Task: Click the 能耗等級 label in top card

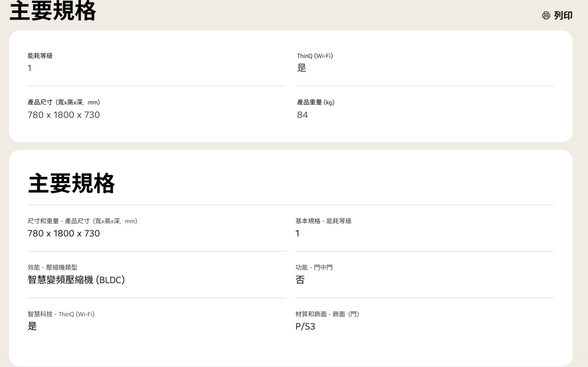Action: tap(40, 56)
